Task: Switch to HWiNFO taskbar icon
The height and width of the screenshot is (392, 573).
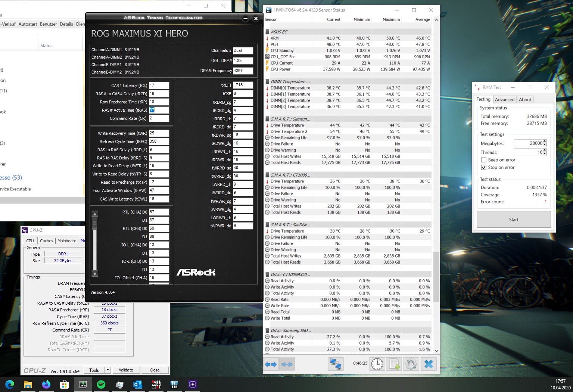Action: click(x=174, y=385)
